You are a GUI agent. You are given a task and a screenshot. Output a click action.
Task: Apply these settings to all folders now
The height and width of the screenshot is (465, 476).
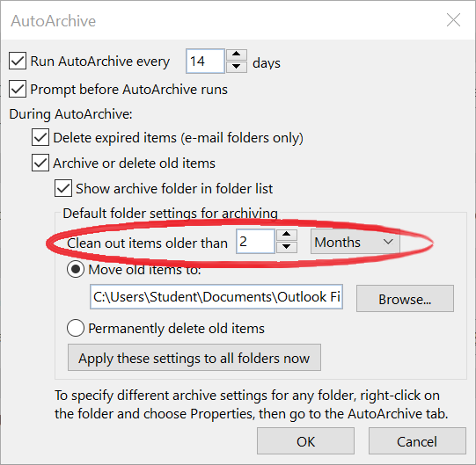point(194,358)
